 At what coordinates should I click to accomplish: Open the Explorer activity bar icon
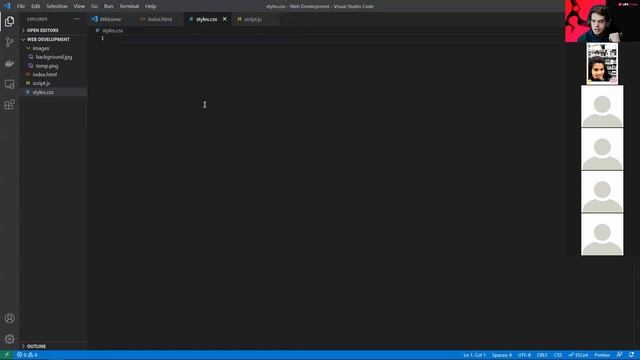coord(9,21)
